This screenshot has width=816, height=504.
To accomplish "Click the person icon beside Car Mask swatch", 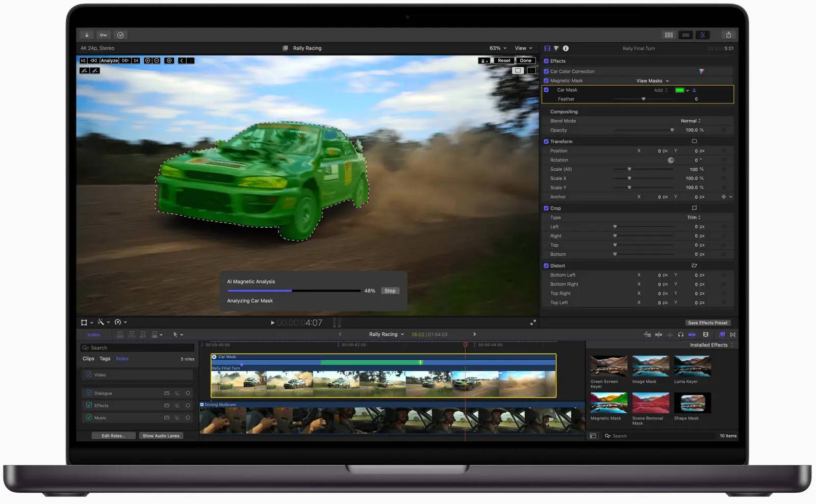I will pyautogui.click(x=694, y=90).
